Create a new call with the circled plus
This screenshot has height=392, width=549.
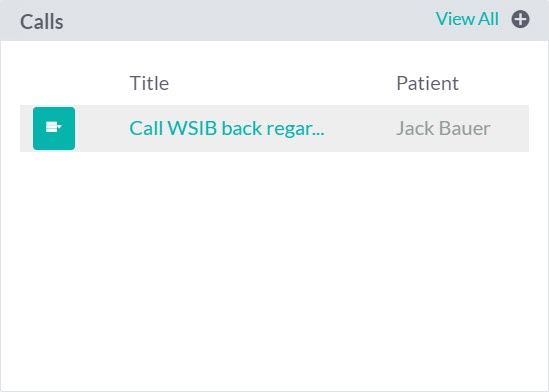tap(520, 19)
